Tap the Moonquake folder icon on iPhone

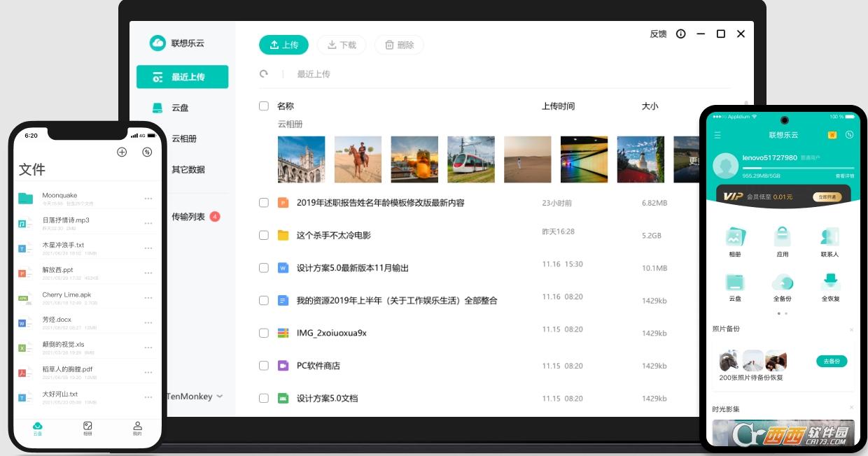coord(26,198)
